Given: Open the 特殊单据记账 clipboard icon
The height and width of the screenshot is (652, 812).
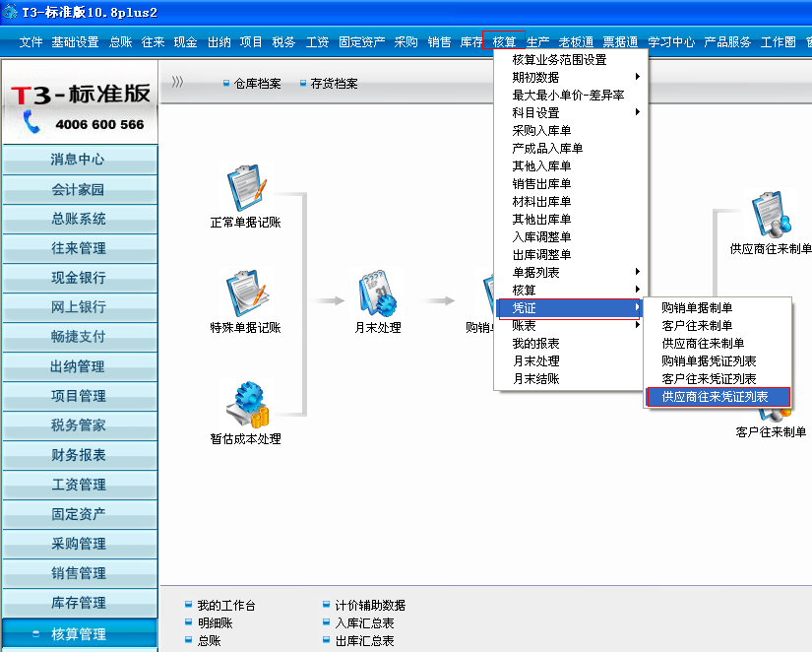Looking at the screenshot, I should [247, 293].
